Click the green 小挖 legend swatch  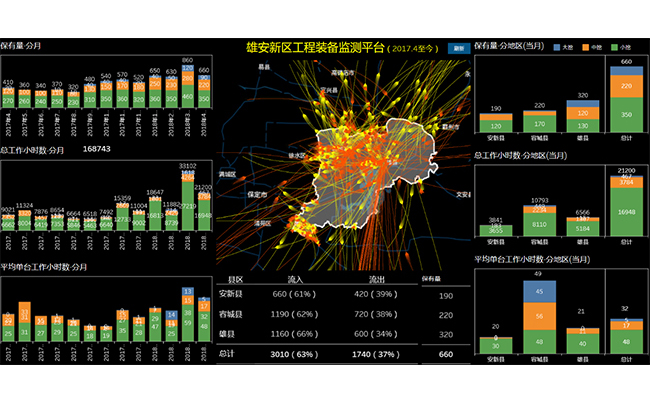(612, 46)
